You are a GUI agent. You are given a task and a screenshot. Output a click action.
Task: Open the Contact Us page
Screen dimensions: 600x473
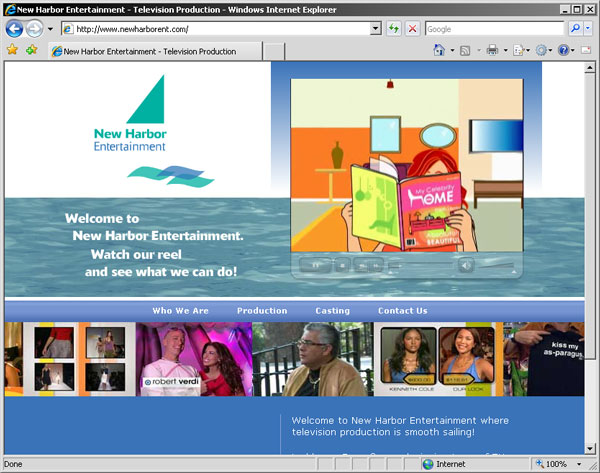[x=403, y=311]
